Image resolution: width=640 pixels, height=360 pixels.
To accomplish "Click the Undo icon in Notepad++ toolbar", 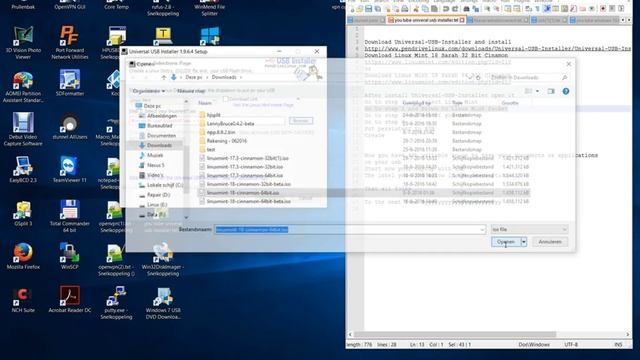I will (x=446, y=9).
